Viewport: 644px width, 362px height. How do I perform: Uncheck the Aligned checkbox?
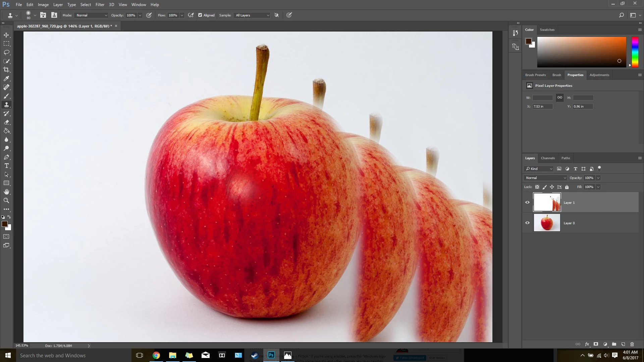coord(200,15)
